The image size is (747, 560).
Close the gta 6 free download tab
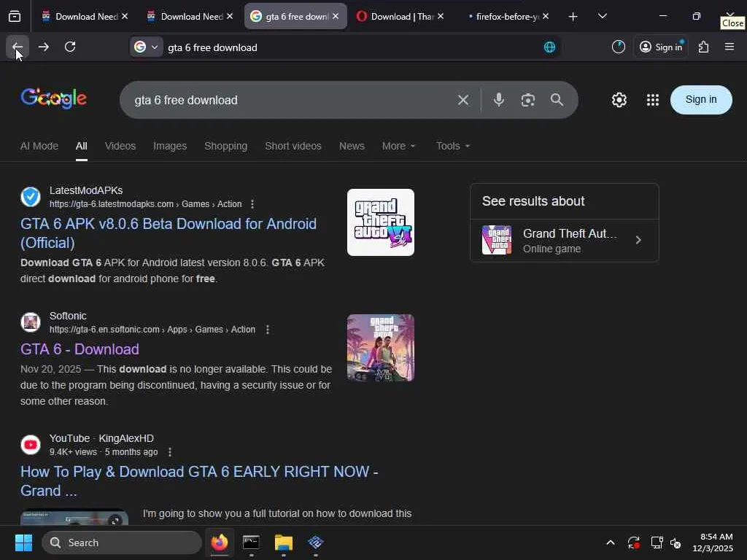(336, 17)
